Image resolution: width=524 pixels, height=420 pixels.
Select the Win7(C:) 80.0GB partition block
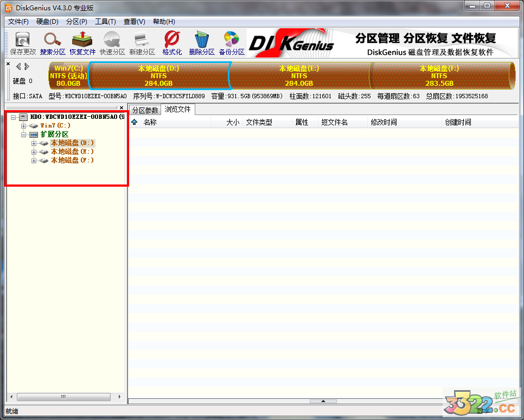pos(68,75)
